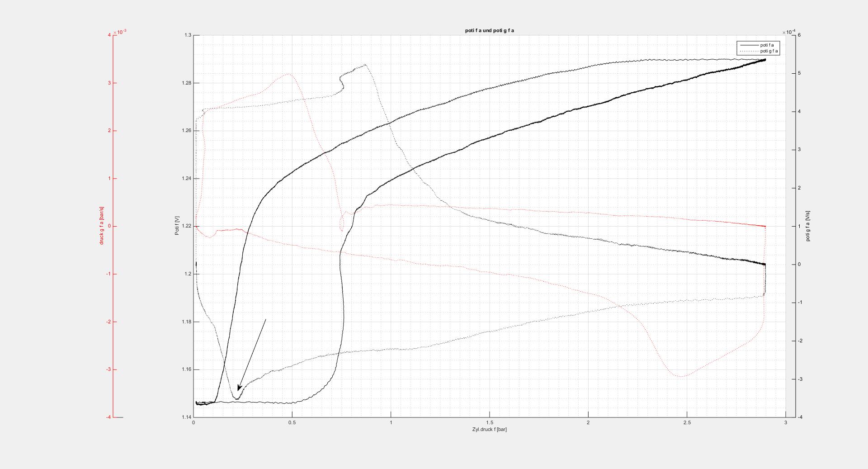The image size is (868, 469).
Task: Click the 'Zyl.druck f [bar]' x-axis label
Action: click(x=489, y=429)
